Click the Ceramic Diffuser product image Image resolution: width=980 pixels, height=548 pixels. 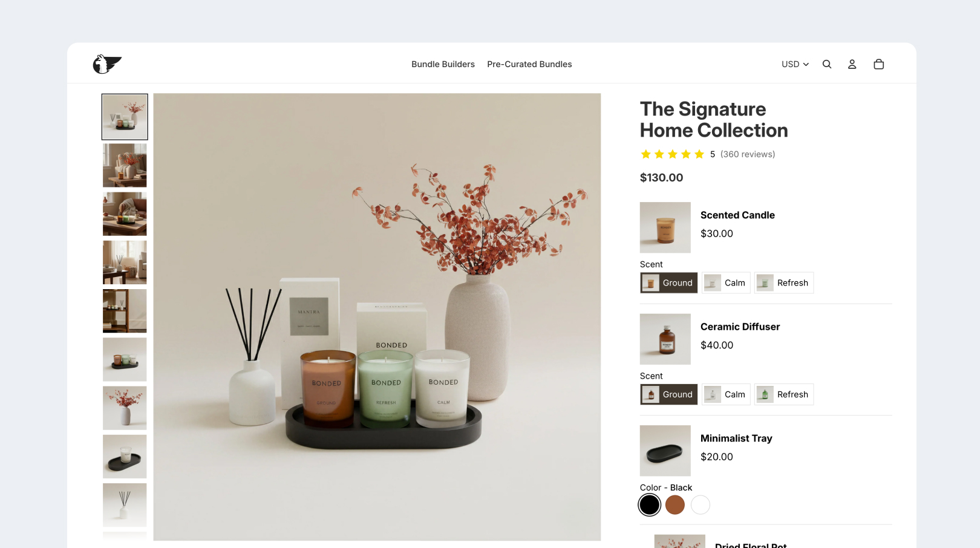[665, 339]
